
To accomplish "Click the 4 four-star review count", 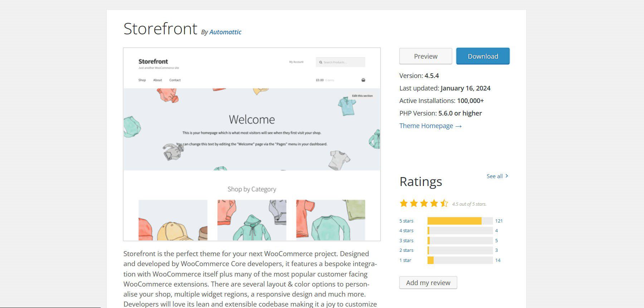I will [x=497, y=231].
